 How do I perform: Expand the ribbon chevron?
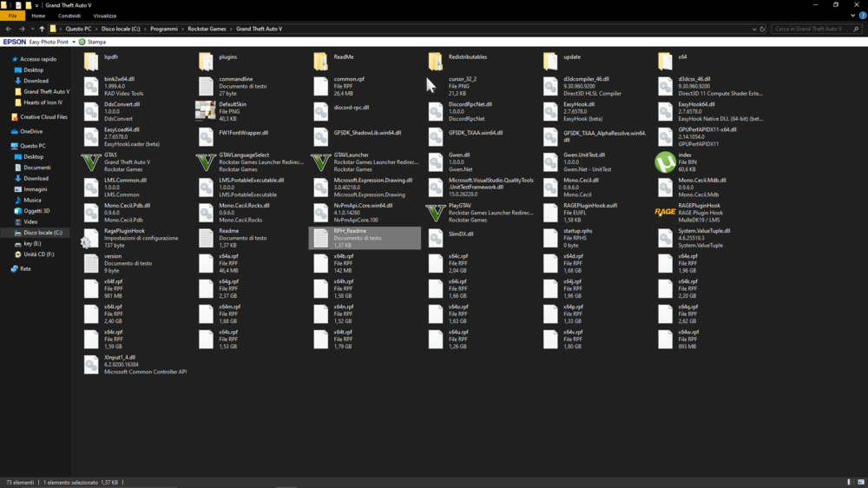pyautogui.click(x=853, y=16)
